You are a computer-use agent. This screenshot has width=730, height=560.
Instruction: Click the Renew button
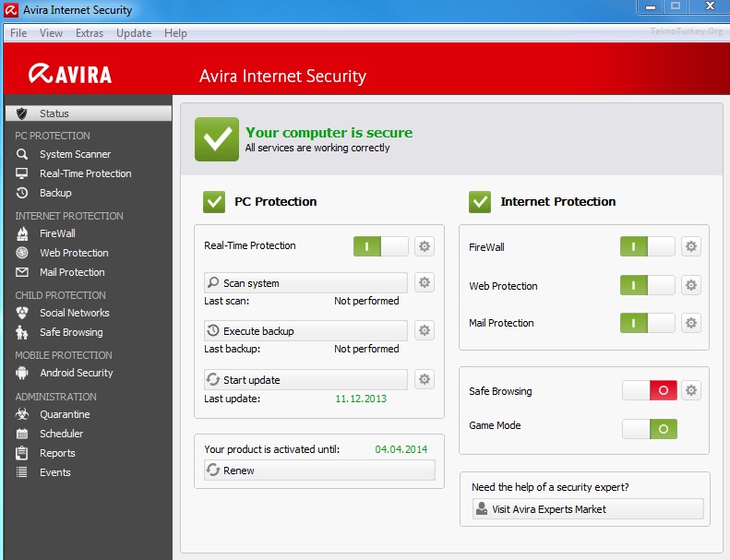click(x=320, y=471)
